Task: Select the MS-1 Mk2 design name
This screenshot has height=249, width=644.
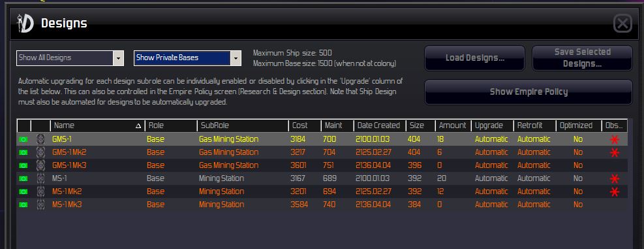Action: point(67,191)
